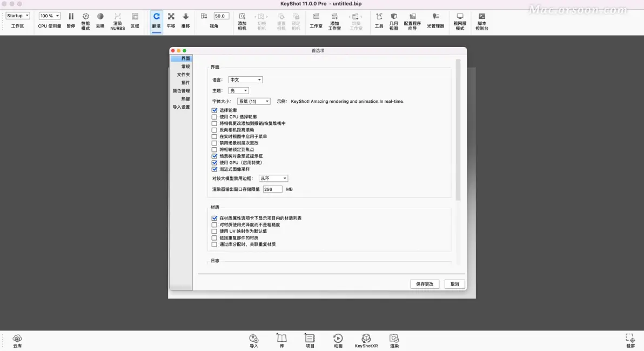Viewport: 644px width, 351px height.
Task: Open the font size (字体大小) dropdown
Action: (x=254, y=101)
